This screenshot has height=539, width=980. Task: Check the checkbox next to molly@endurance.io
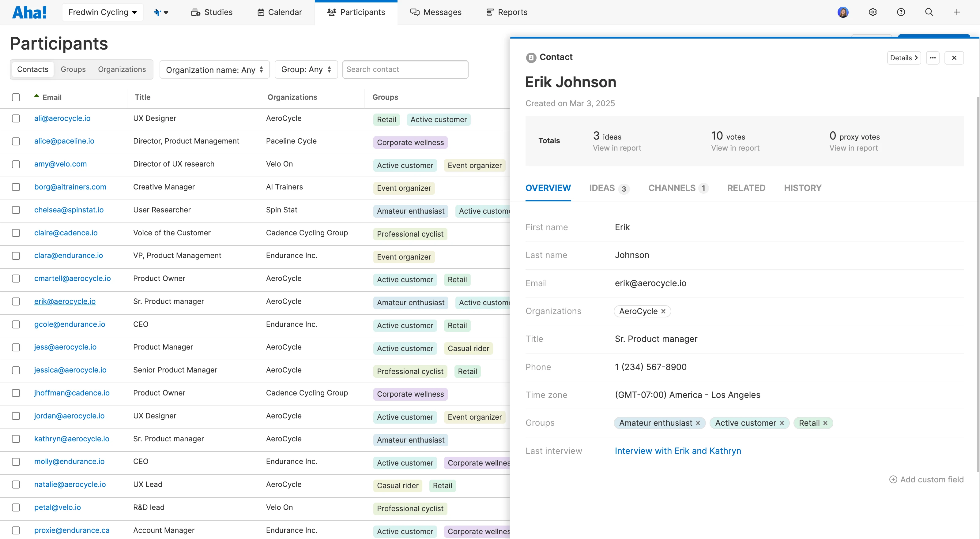click(16, 462)
